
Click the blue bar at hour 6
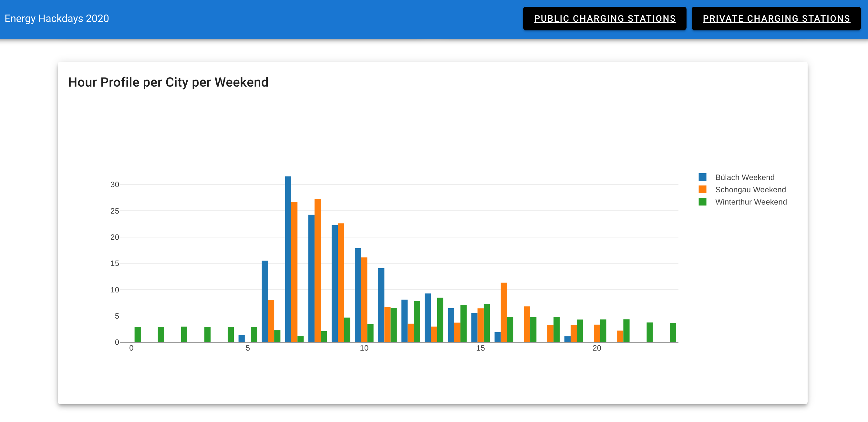click(265, 301)
